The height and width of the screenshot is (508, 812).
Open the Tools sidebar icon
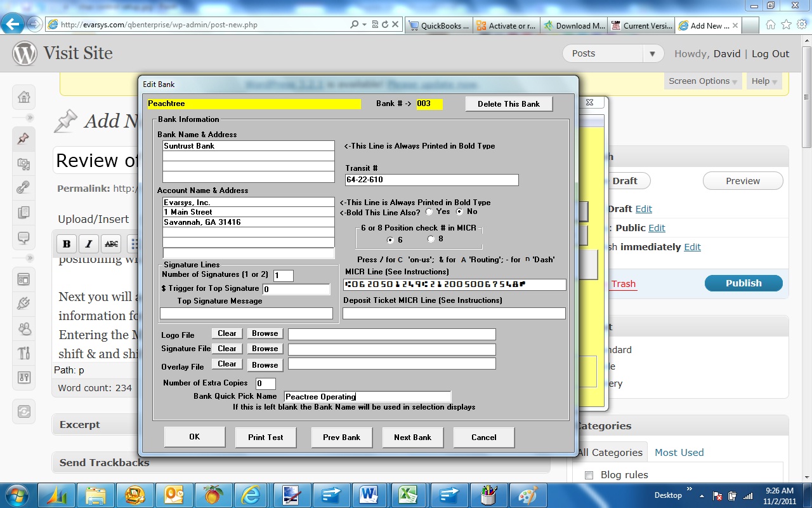24,352
